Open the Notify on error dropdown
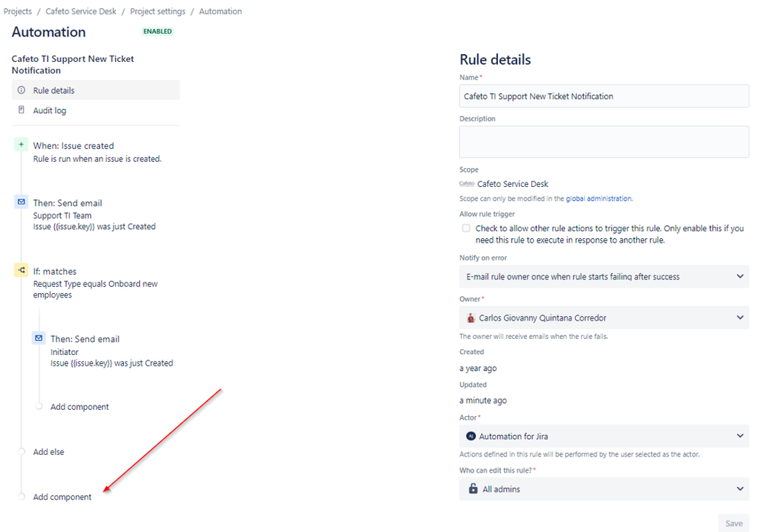Viewport: 763px width, 532px height. coord(739,276)
